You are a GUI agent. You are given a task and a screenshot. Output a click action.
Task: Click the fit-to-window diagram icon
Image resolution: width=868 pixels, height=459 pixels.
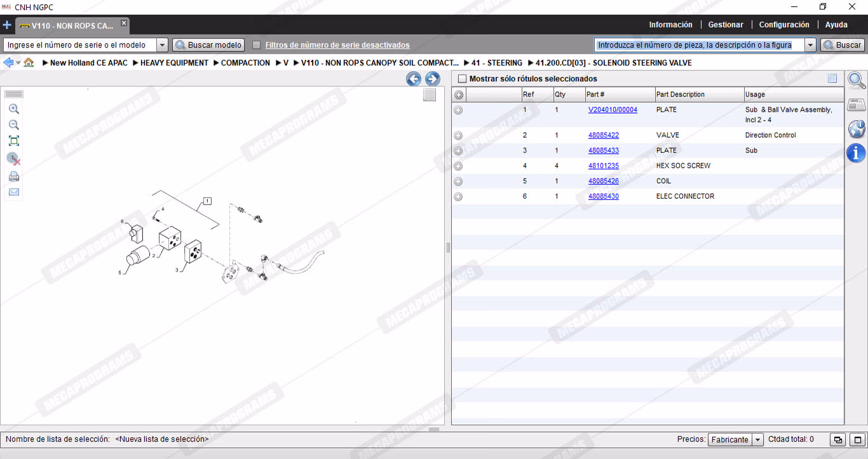(14, 141)
